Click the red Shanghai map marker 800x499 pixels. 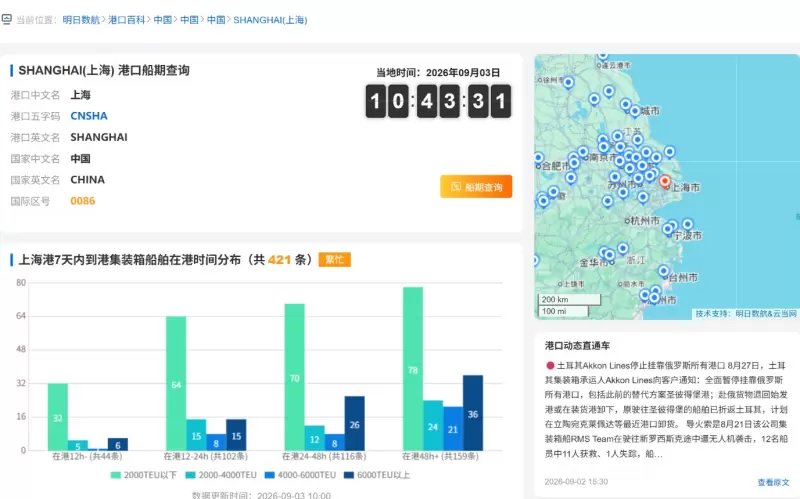[664, 181]
